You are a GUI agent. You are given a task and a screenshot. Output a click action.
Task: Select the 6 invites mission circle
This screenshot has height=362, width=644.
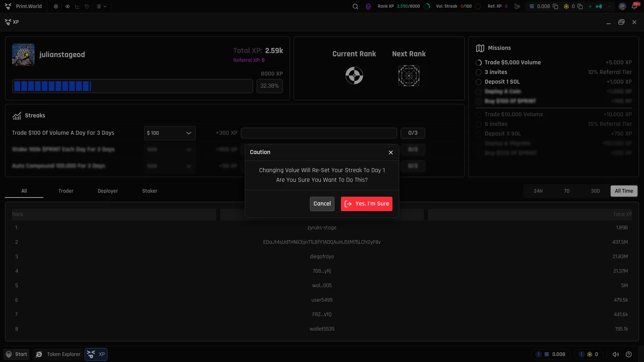point(479,124)
